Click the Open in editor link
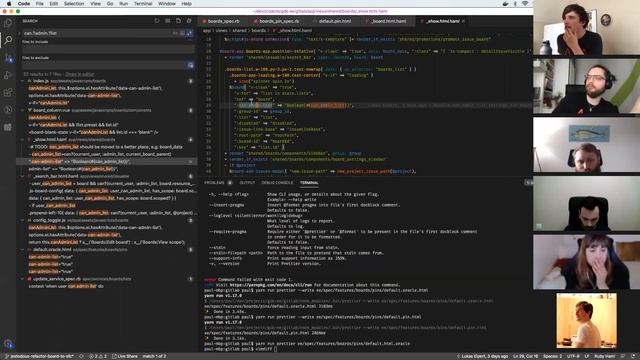 pos(80,74)
